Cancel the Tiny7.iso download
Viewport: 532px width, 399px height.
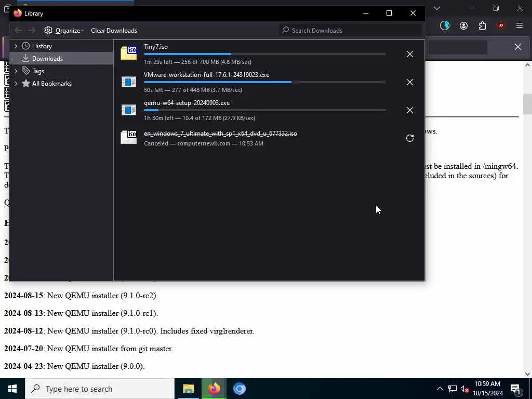pos(409,54)
